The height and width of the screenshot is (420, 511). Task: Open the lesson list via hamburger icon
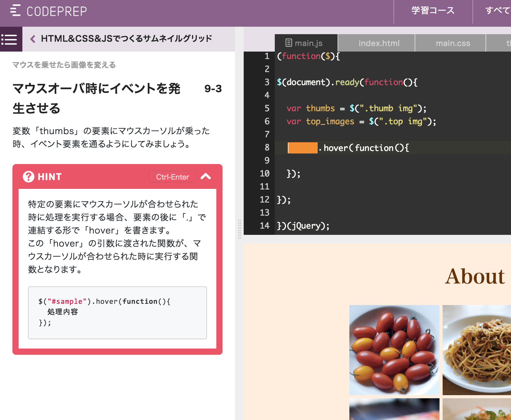tap(10, 39)
